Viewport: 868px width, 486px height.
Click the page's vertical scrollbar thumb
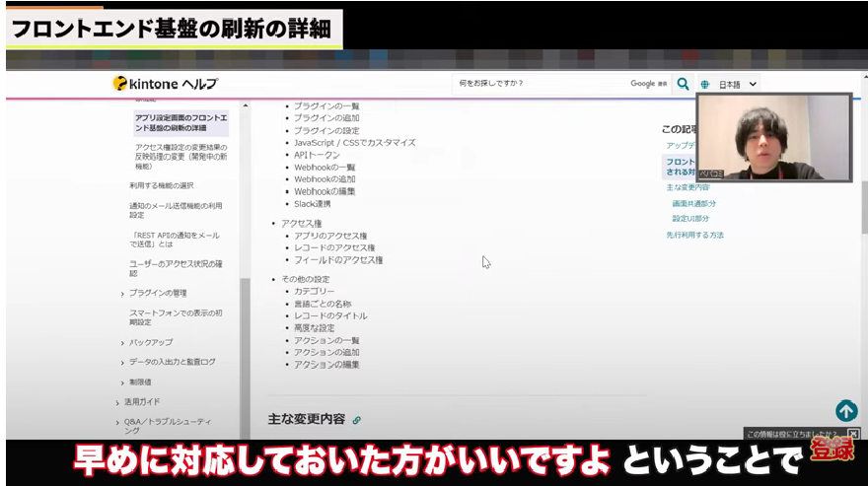865,208
